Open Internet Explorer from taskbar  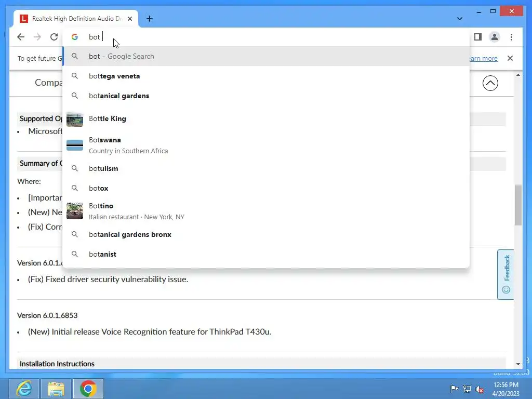(x=24, y=389)
